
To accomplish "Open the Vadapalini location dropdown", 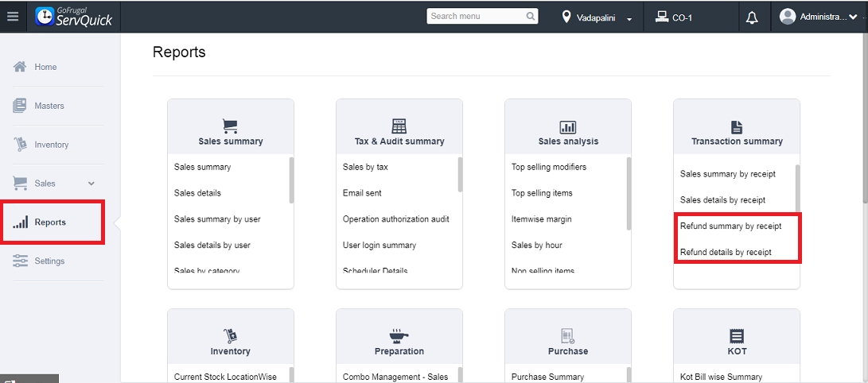I will coord(597,17).
